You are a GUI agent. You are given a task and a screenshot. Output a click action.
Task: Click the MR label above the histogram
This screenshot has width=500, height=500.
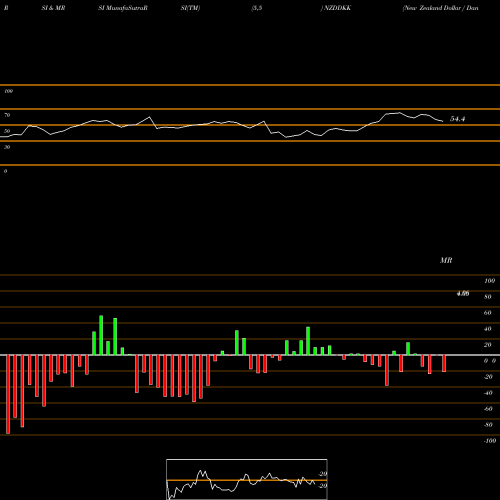coord(446,260)
